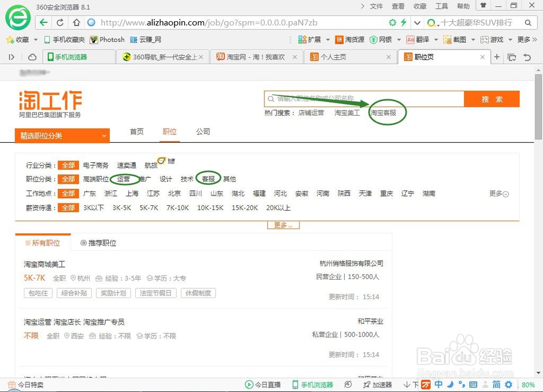The height and width of the screenshot is (392, 543).
Task: Open the 云赚_网 bookmark
Action: tap(146, 40)
